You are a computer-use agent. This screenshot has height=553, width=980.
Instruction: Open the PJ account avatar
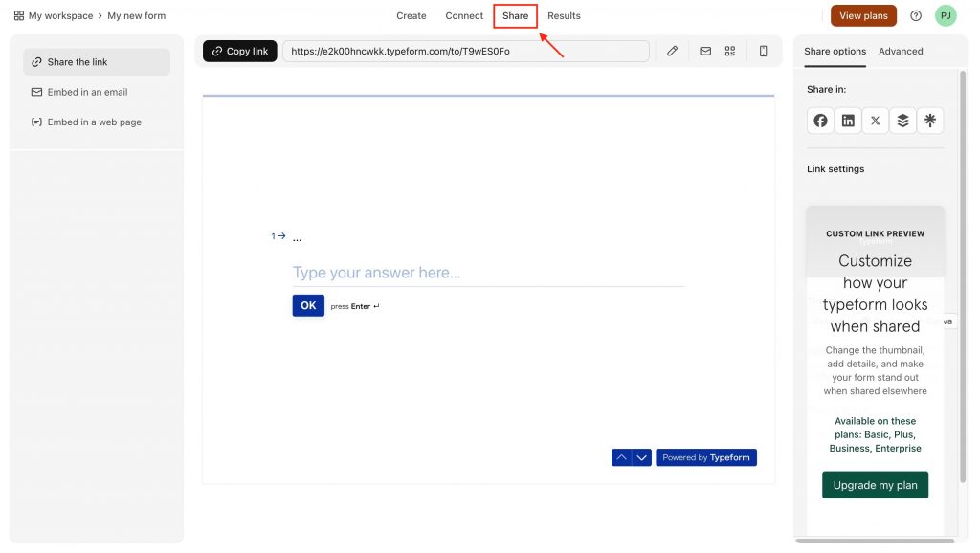click(946, 15)
